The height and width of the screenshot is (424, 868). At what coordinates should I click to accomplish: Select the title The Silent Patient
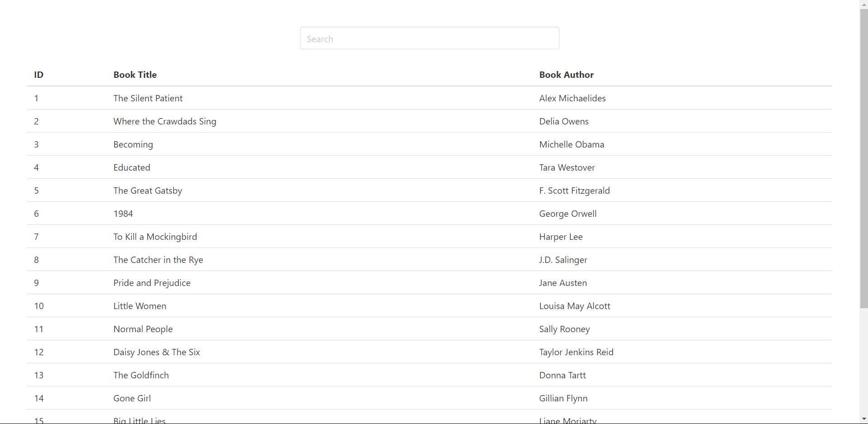tap(148, 98)
